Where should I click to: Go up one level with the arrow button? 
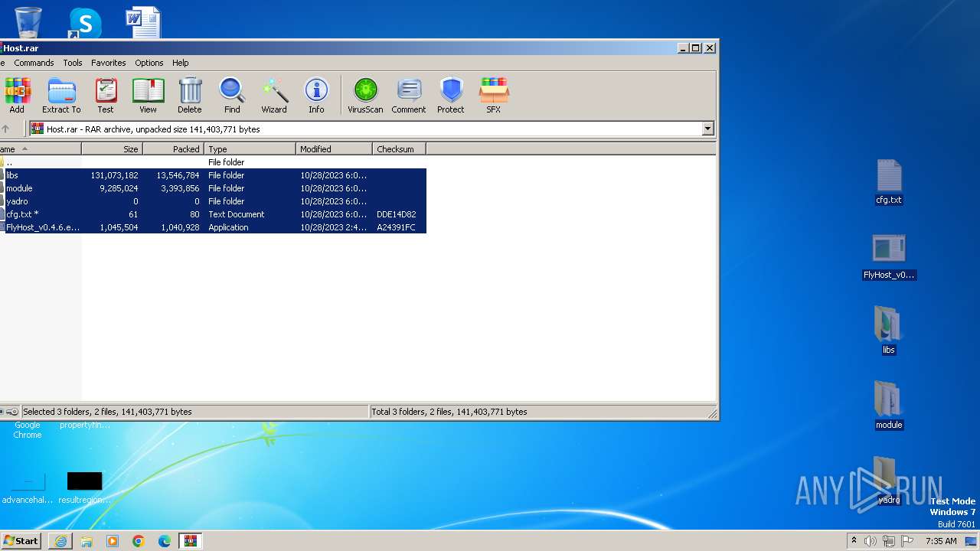(6, 129)
